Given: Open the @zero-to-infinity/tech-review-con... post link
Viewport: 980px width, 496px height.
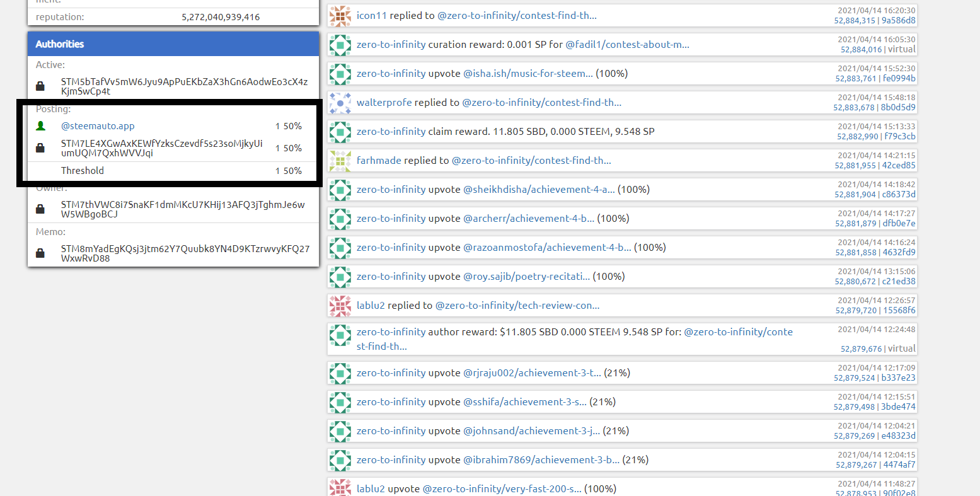Looking at the screenshot, I should (x=517, y=306).
